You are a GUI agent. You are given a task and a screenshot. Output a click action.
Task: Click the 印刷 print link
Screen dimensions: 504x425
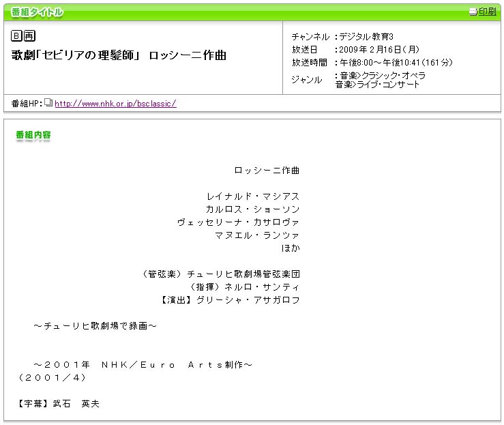point(487,12)
